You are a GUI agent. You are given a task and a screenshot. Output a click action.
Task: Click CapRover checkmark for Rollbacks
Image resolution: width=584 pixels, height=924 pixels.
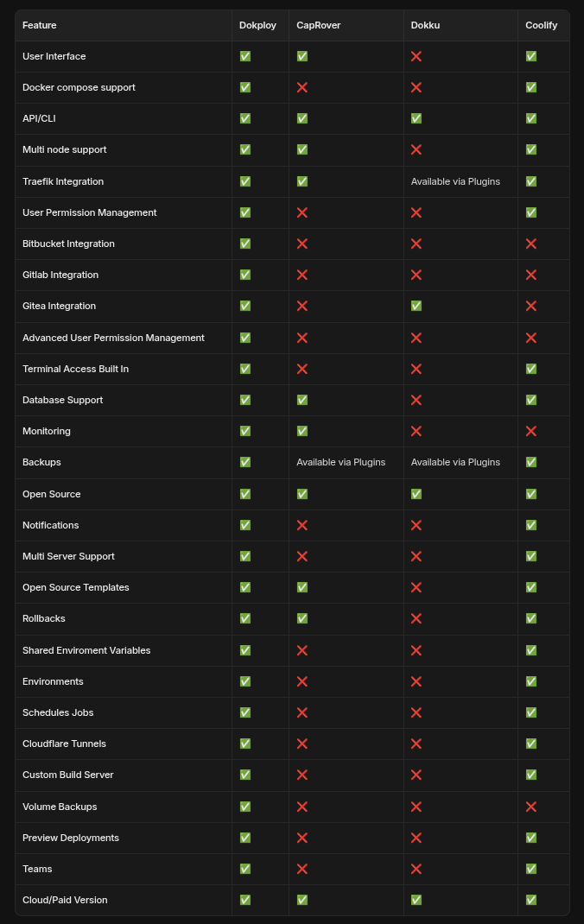click(302, 618)
